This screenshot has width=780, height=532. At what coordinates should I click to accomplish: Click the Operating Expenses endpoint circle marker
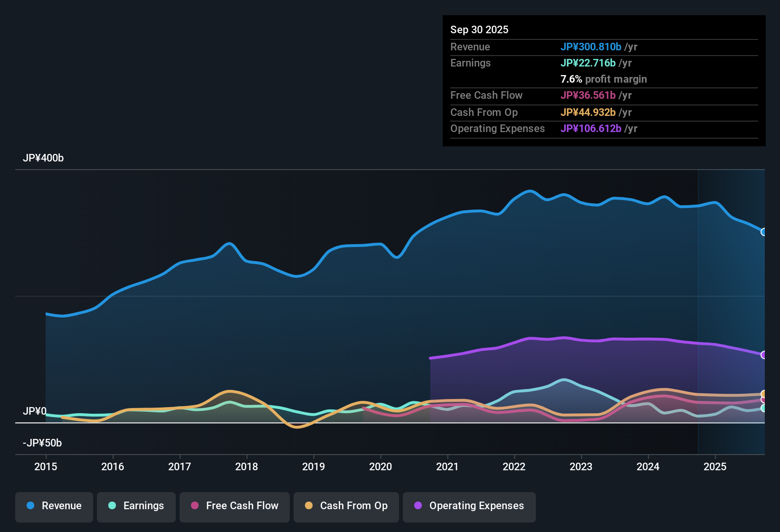point(764,354)
